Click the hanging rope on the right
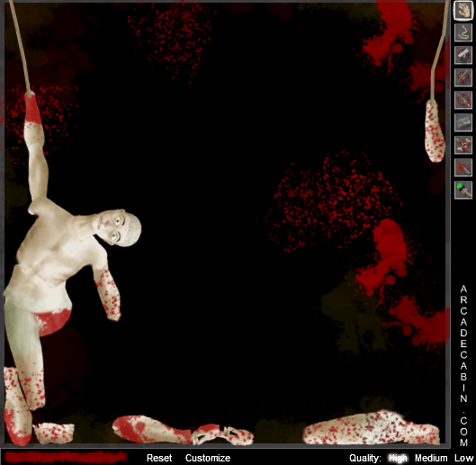Viewport: 476px width, 465px height. [439, 50]
